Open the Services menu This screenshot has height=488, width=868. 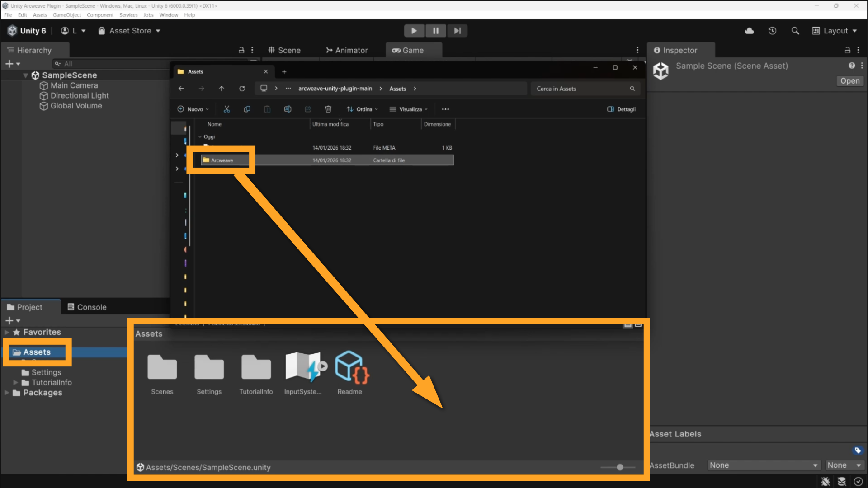click(x=128, y=15)
